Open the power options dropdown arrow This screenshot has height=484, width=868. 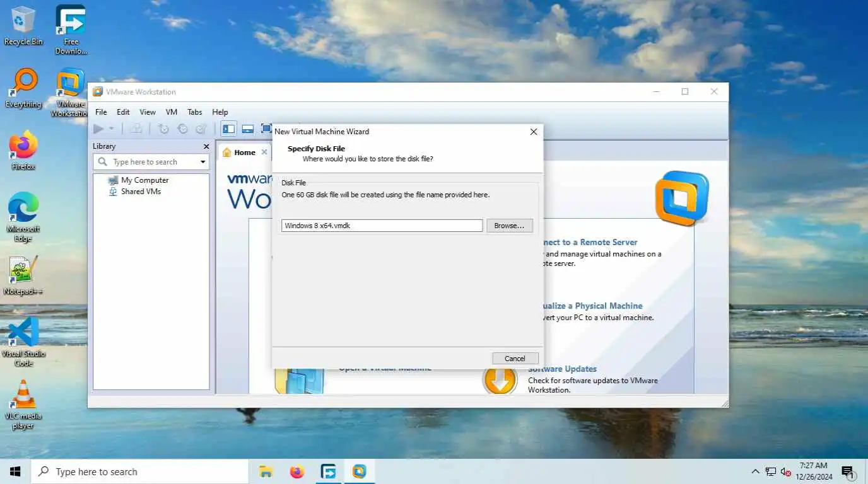[x=112, y=129]
